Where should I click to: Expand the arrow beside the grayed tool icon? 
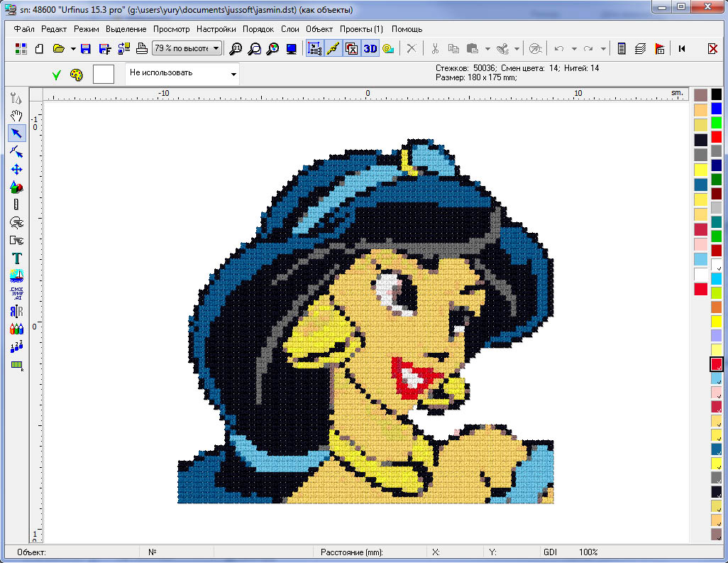(517, 48)
